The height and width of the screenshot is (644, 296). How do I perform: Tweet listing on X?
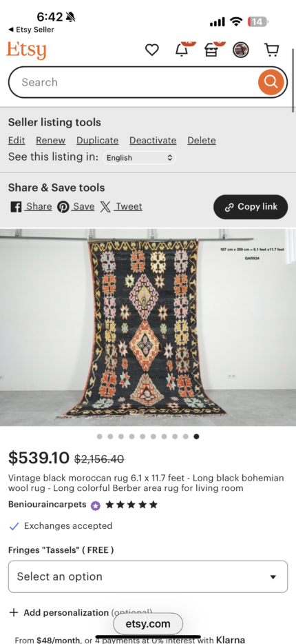click(121, 207)
